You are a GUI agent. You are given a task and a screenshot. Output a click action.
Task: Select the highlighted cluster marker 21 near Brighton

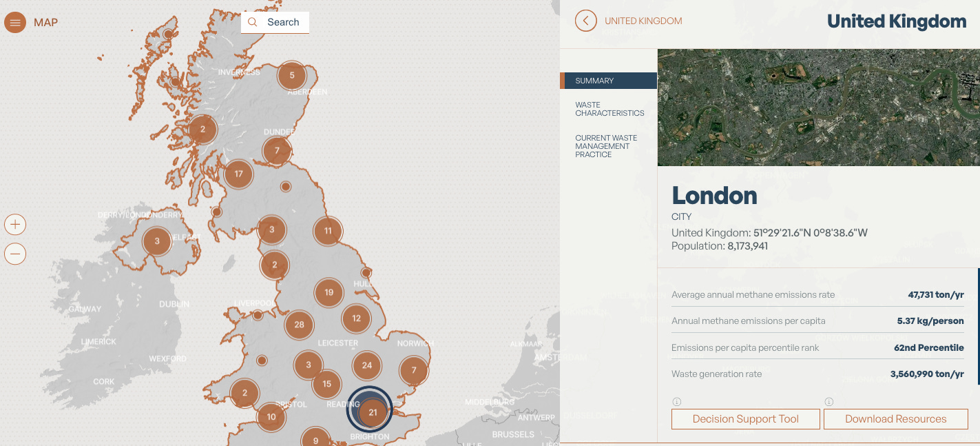[371, 412]
